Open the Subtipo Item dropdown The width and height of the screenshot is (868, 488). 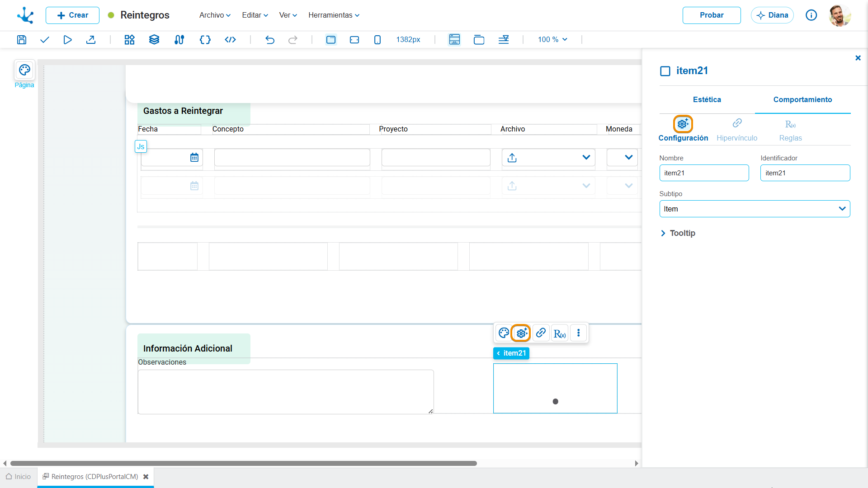click(x=755, y=209)
